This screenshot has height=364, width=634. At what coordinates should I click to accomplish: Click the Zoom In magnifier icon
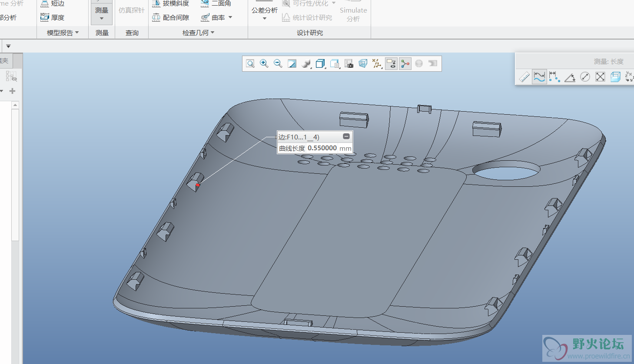(264, 64)
